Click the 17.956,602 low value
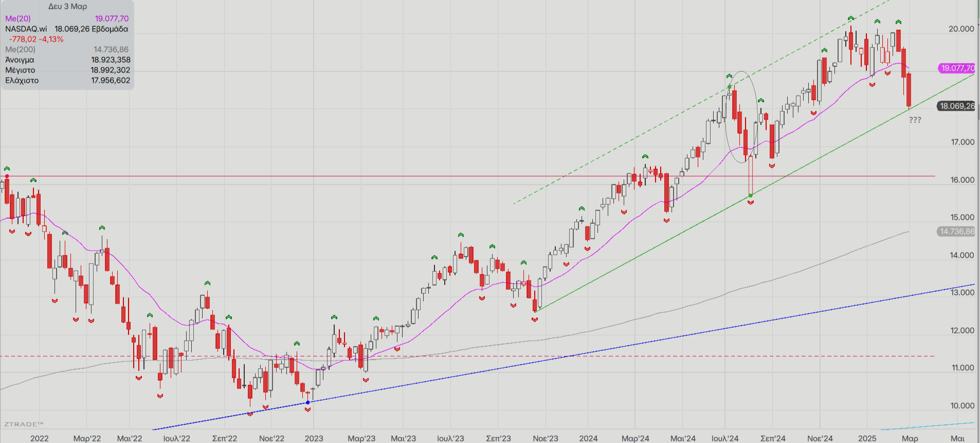 coord(111,80)
